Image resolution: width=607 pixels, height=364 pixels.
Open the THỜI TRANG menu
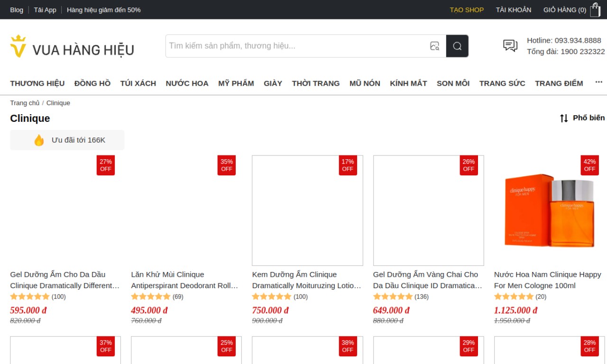(x=316, y=83)
